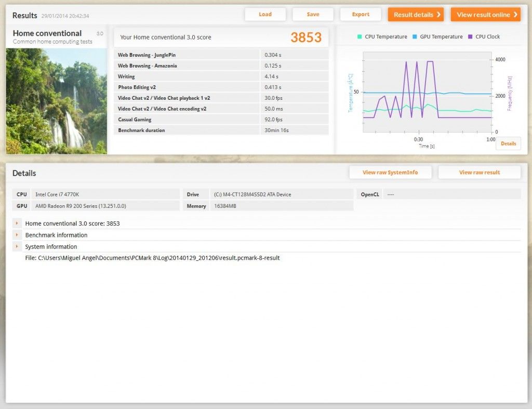Image resolution: width=532 pixels, height=409 pixels.
Task: Click CPU Clock legend swatch
Action: tap(470, 37)
